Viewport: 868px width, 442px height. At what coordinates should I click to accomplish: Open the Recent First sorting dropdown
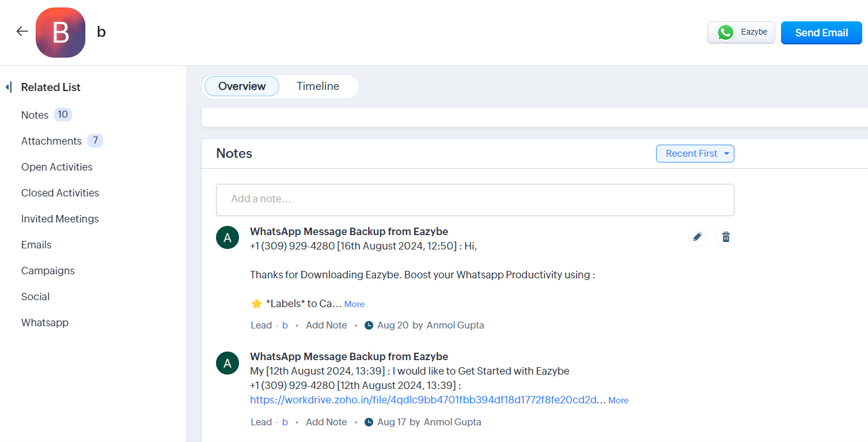695,153
